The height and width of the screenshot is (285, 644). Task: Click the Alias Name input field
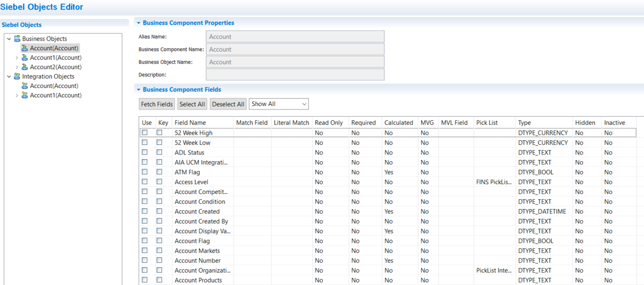tap(295, 37)
